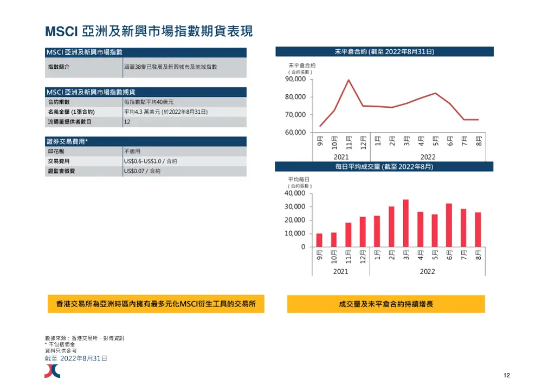The height and width of the screenshot is (392, 555).
Task: Click the slide title 'MSCI 亞洲及新興市場指數期貨表現'
Action: click(x=149, y=31)
